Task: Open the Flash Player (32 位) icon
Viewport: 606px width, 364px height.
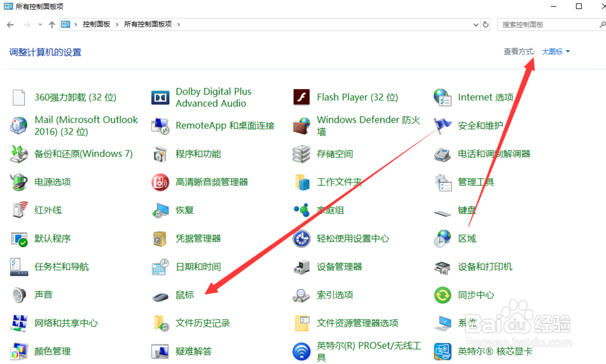Action: tap(301, 97)
